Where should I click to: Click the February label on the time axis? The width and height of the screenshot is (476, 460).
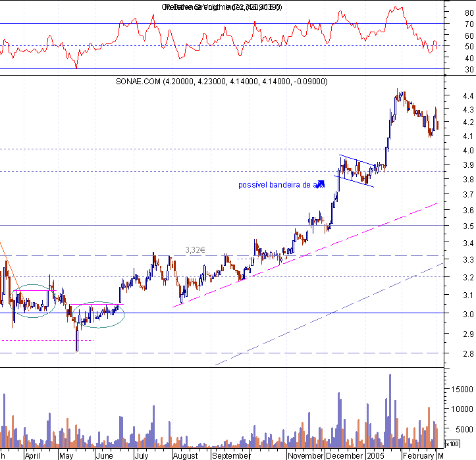pyautogui.click(x=418, y=456)
